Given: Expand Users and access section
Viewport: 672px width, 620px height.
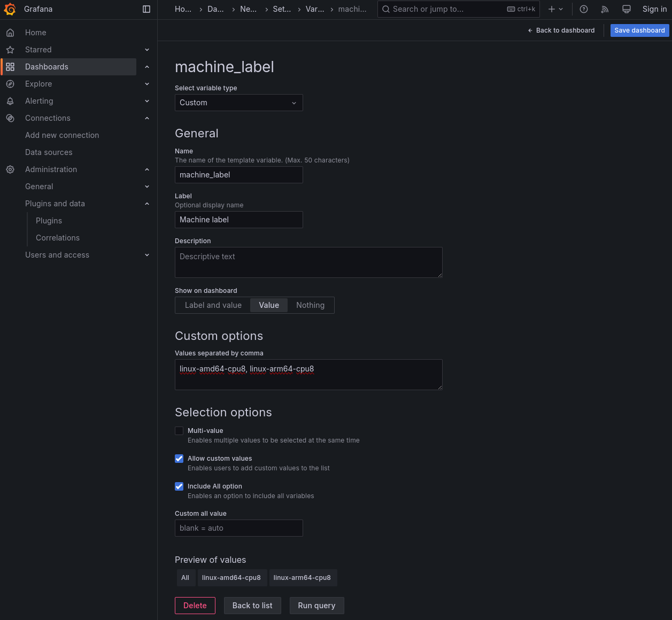Looking at the screenshot, I should click(x=147, y=255).
